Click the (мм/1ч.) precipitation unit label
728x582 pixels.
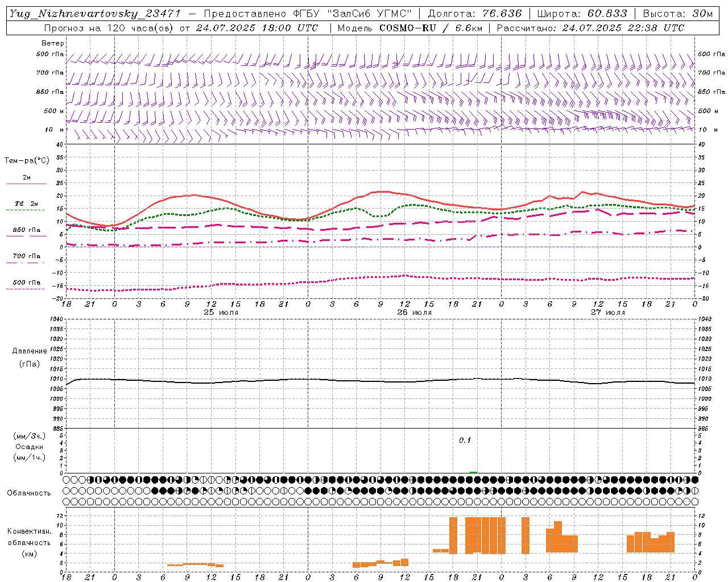click(x=30, y=458)
